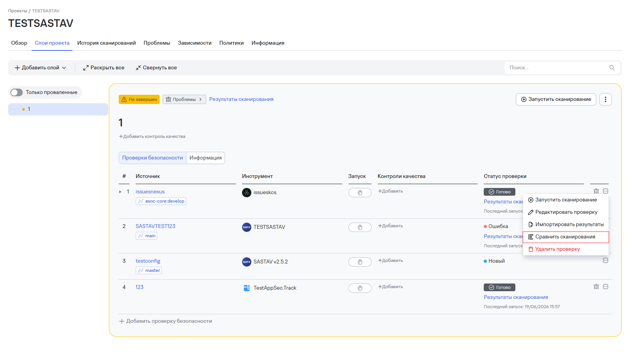This screenshot has width=631, height=364.
Task: Click the collapse arrows icon of Свернуть все
Action: click(138, 68)
